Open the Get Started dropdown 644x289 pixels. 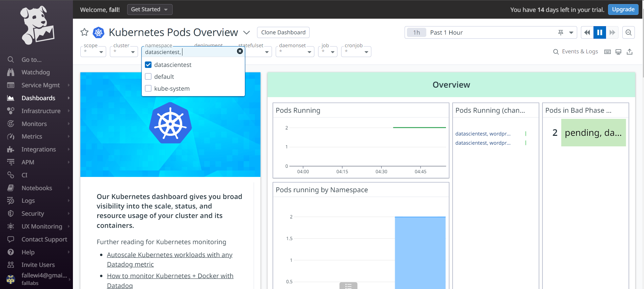pyautogui.click(x=150, y=10)
